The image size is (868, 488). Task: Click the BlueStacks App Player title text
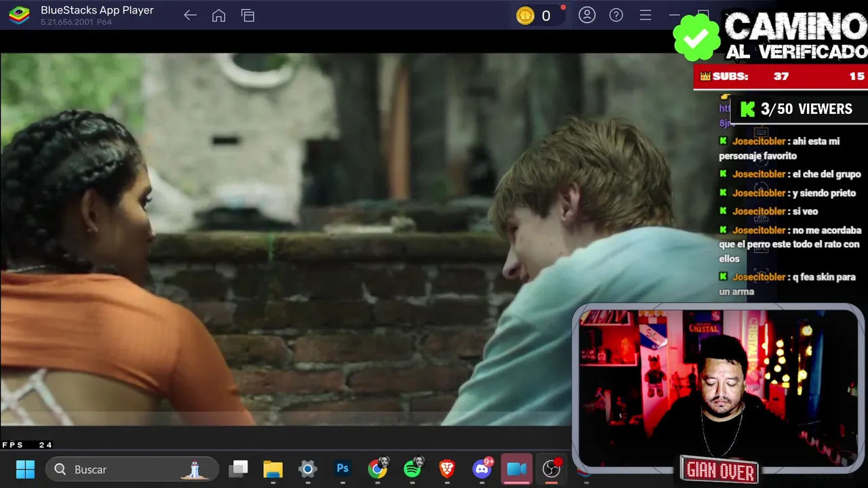[97, 10]
